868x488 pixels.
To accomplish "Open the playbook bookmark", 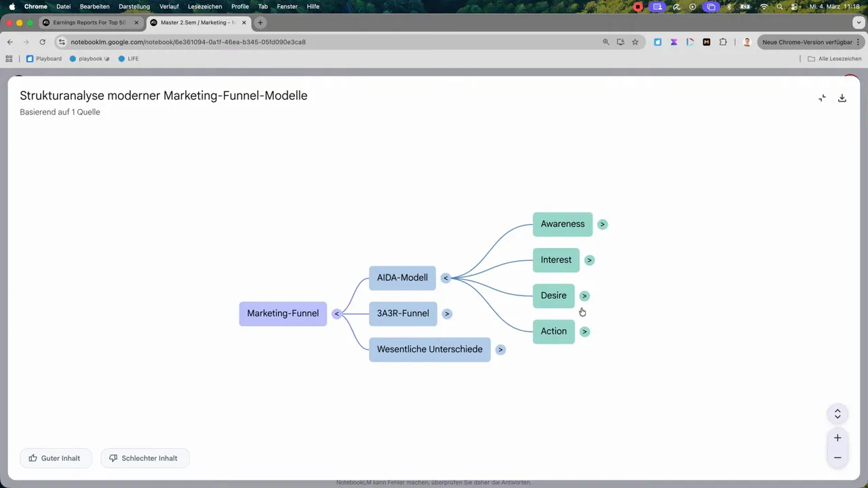I will pos(90,59).
